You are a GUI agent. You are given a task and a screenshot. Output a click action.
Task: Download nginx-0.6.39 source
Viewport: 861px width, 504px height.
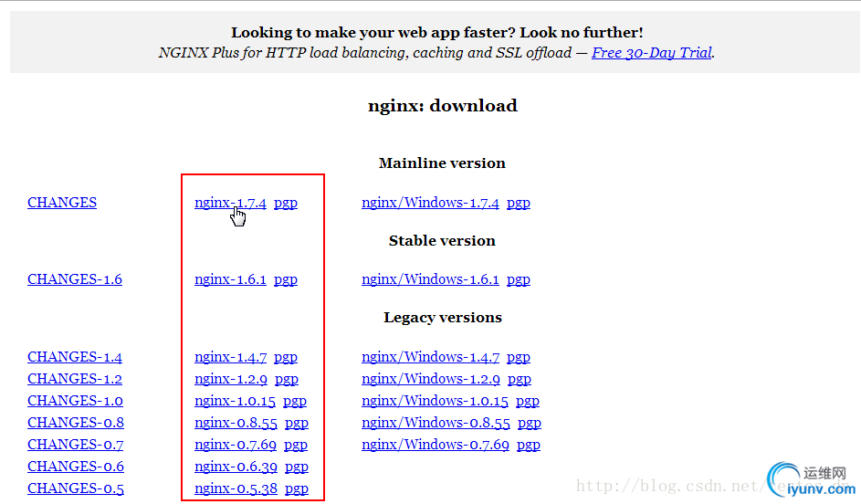pos(236,467)
